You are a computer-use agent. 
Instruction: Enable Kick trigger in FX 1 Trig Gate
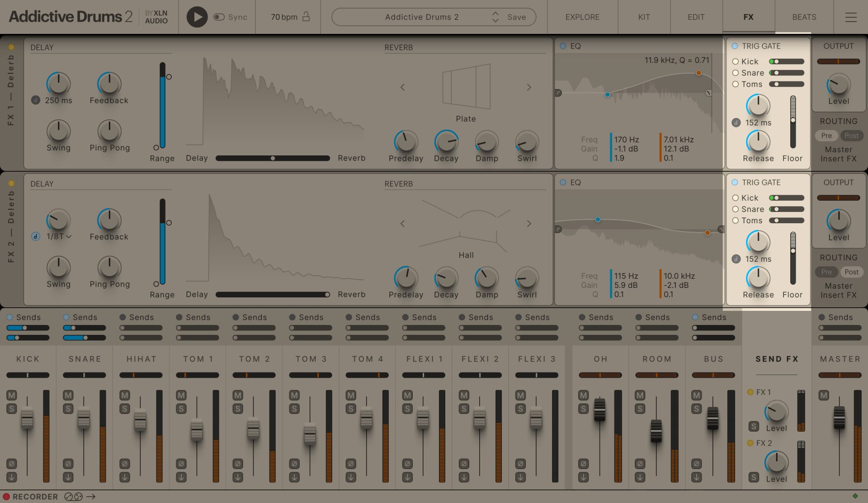click(x=736, y=61)
